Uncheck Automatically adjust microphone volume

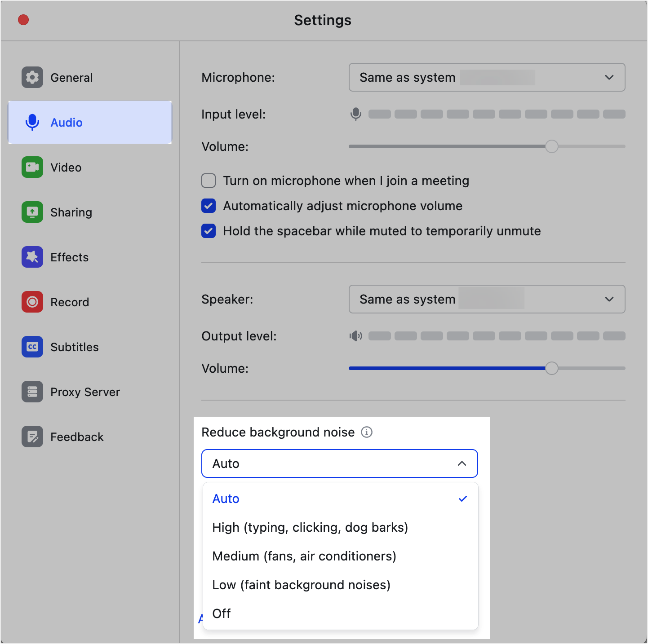tap(209, 206)
